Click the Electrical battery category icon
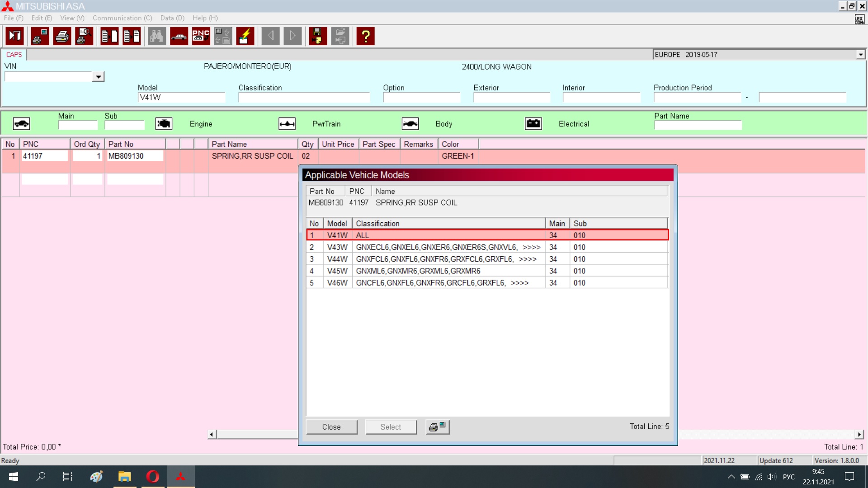Image resolution: width=868 pixels, height=488 pixels. [x=533, y=124]
